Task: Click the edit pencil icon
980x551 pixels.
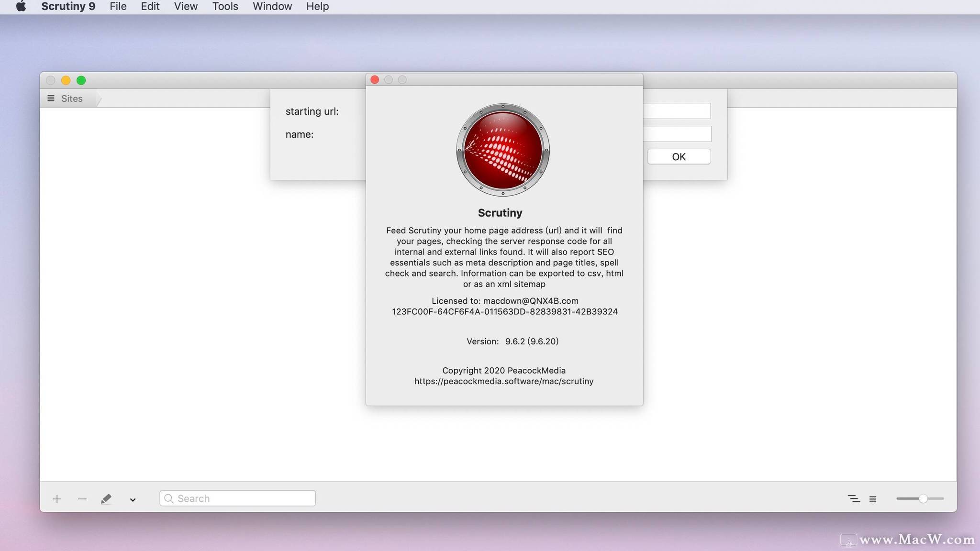Action: tap(106, 499)
